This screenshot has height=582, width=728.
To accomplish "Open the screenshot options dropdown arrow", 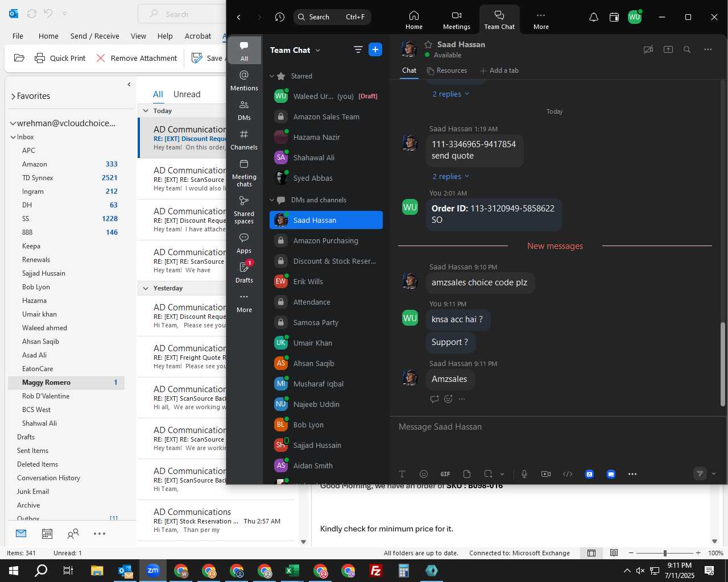I will [502, 474].
